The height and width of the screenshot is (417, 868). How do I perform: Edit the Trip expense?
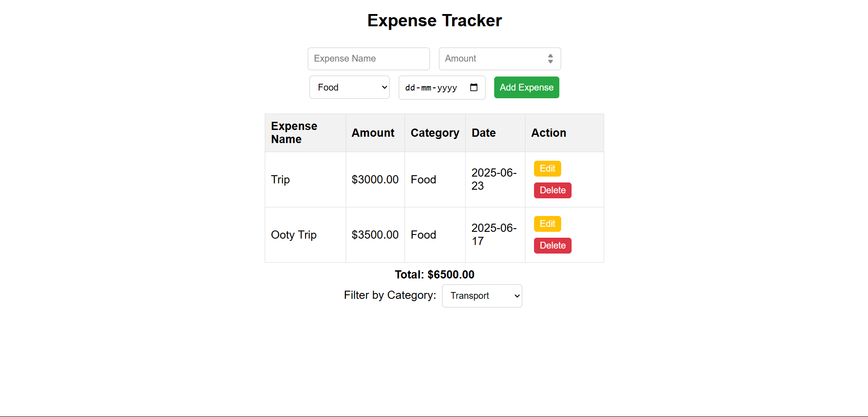547,168
